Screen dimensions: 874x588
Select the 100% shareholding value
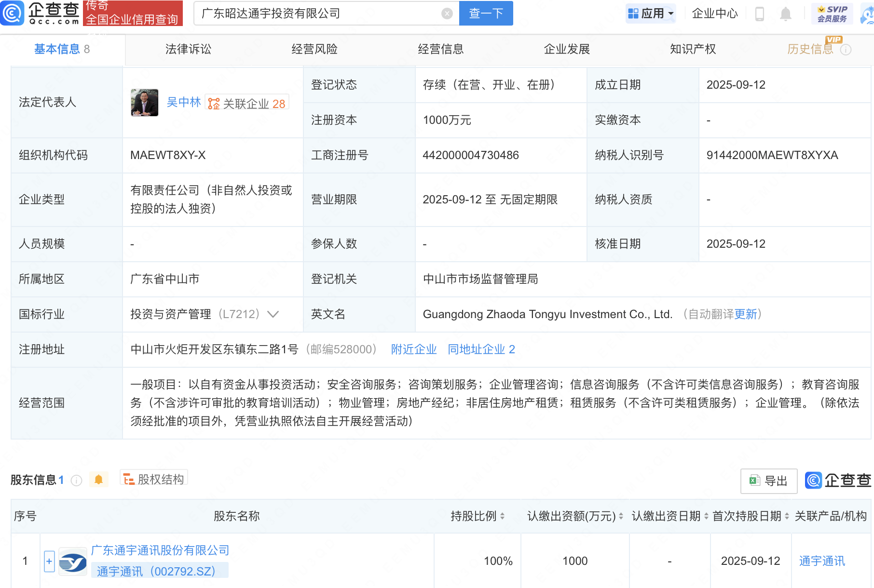click(498, 561)
